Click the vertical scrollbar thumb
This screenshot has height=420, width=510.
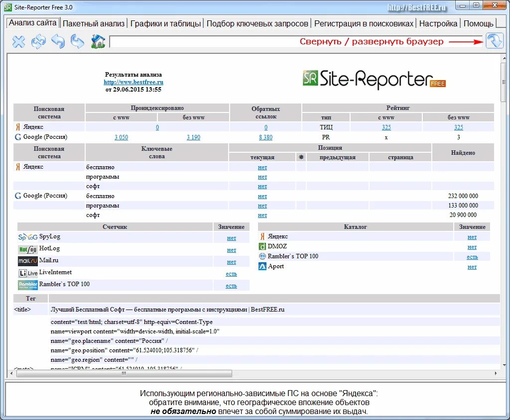coord(504,82)
